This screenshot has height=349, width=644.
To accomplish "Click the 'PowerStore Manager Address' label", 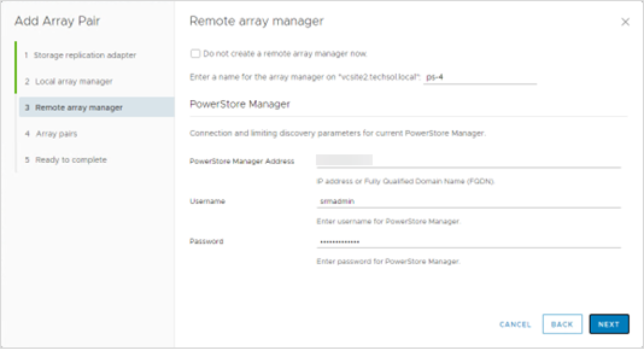I will pyautogui.click(x=242, y=161).
